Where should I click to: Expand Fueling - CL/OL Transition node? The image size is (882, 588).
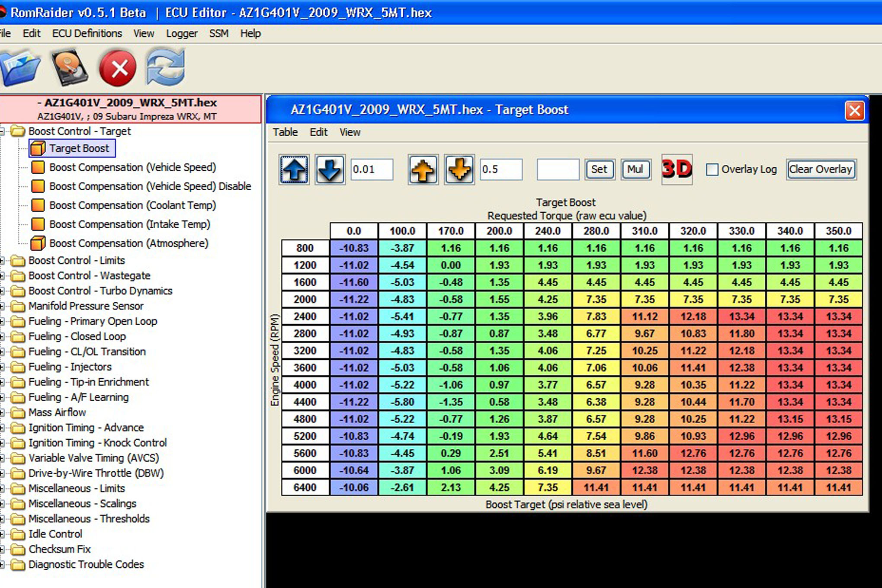[x=2, y=352]
